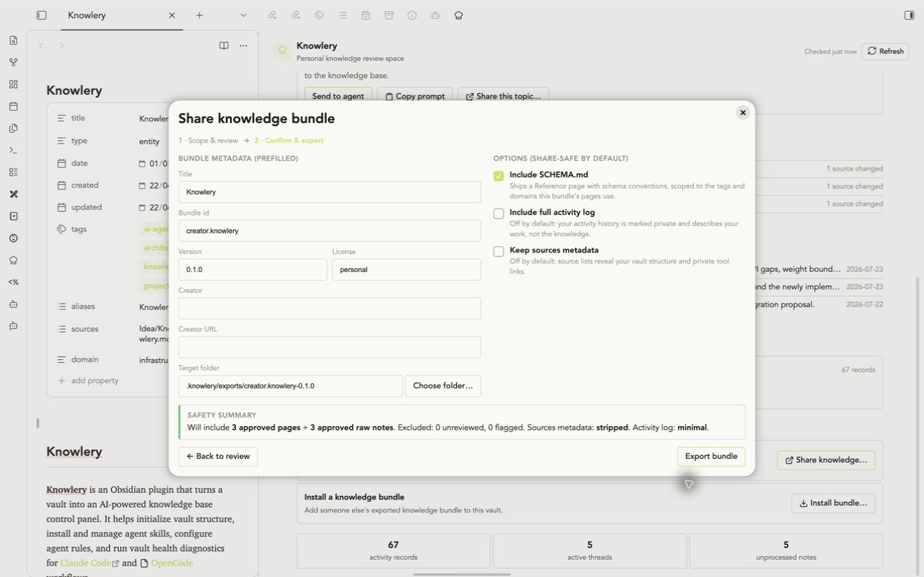Click Copy prompt button

click(415, 96)
